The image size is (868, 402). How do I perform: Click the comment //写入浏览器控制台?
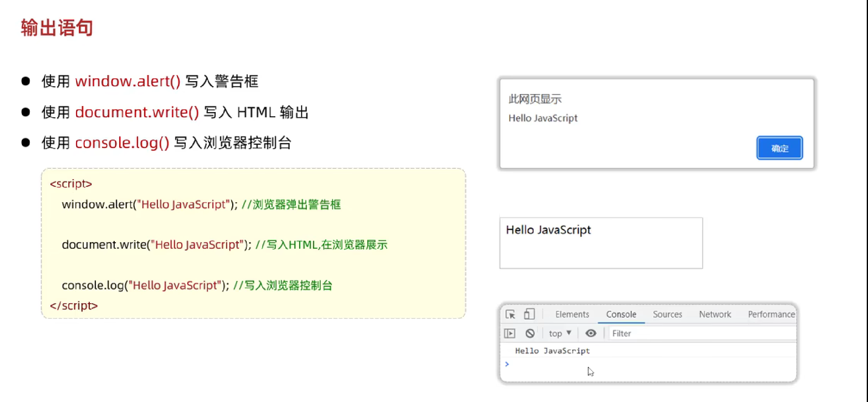click(x=283, y=285)
